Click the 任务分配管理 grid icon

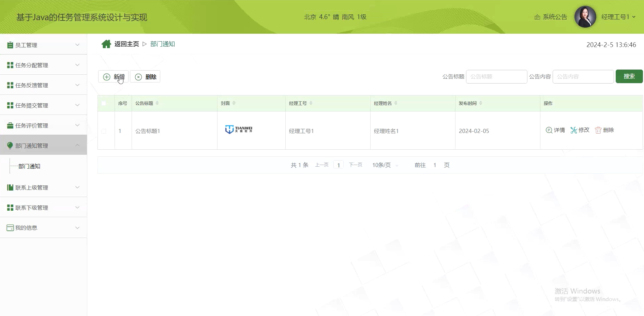(10, 65)
